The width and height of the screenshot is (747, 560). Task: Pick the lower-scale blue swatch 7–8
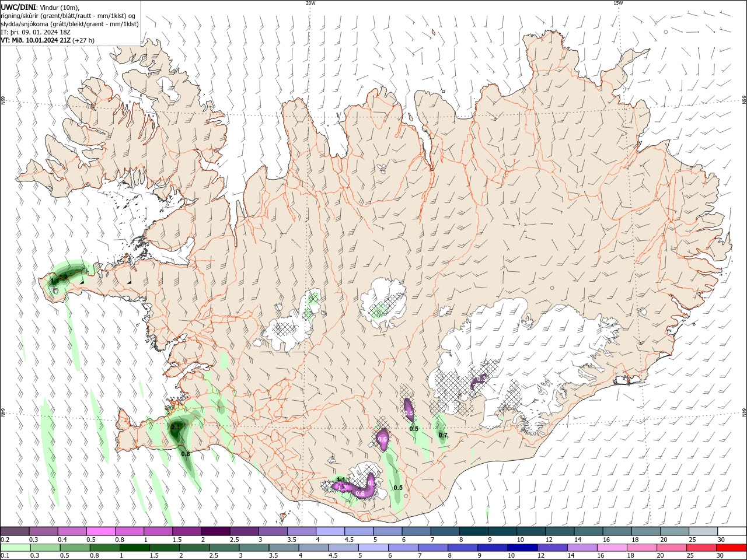coord(433,548)
